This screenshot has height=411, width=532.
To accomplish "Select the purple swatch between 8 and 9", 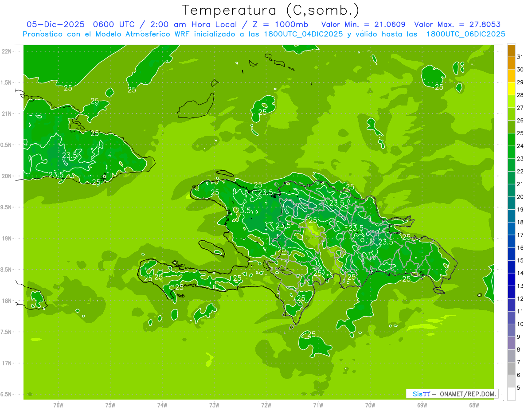I will coord(511,343).
